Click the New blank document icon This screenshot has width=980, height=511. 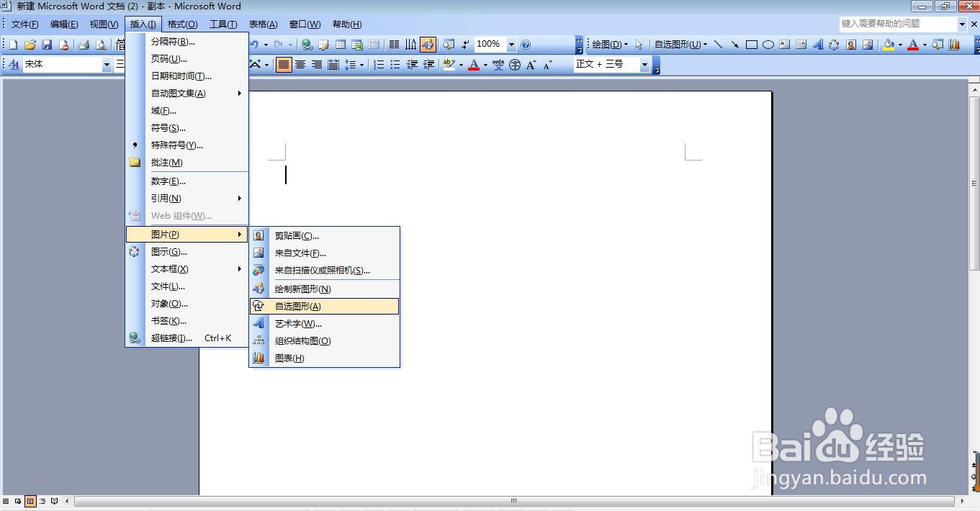[x=12, y=45]
